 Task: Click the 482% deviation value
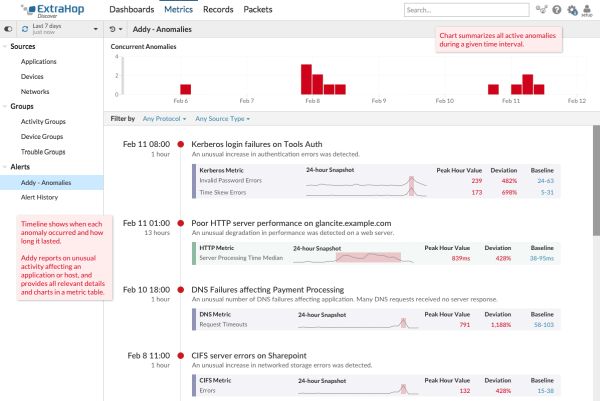coord(509,181)
